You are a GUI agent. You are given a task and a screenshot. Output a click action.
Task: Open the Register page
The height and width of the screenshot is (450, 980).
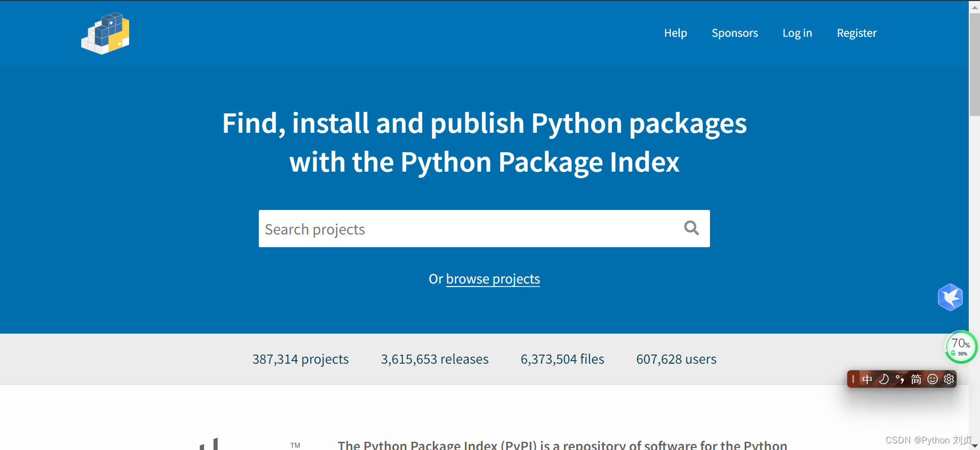coord(856,33)
